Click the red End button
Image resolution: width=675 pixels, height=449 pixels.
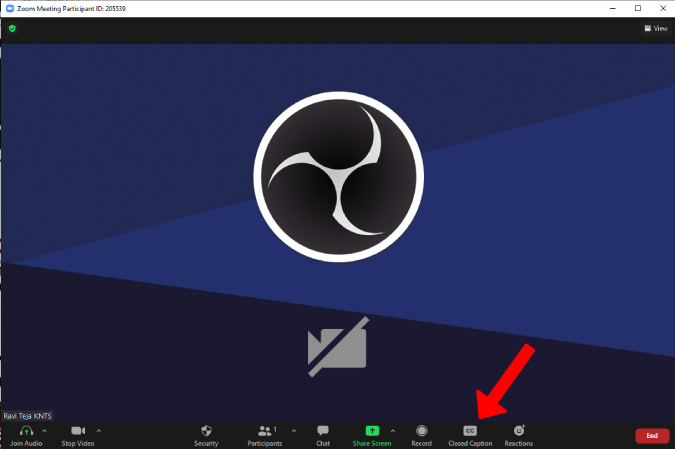pos(652,436)
